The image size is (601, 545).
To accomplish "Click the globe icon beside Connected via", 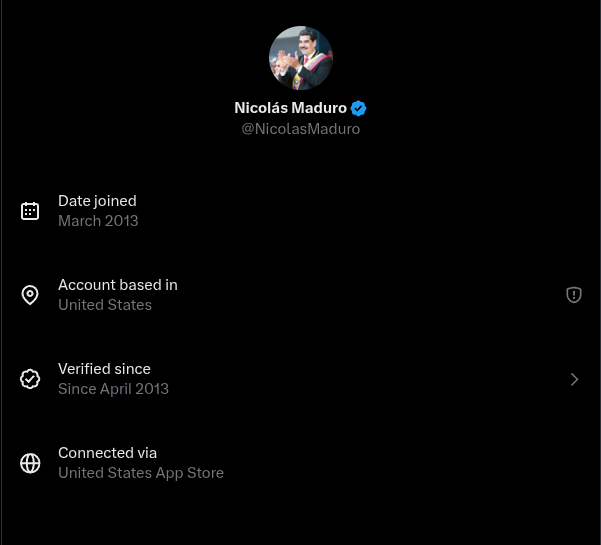I will 30,463.
